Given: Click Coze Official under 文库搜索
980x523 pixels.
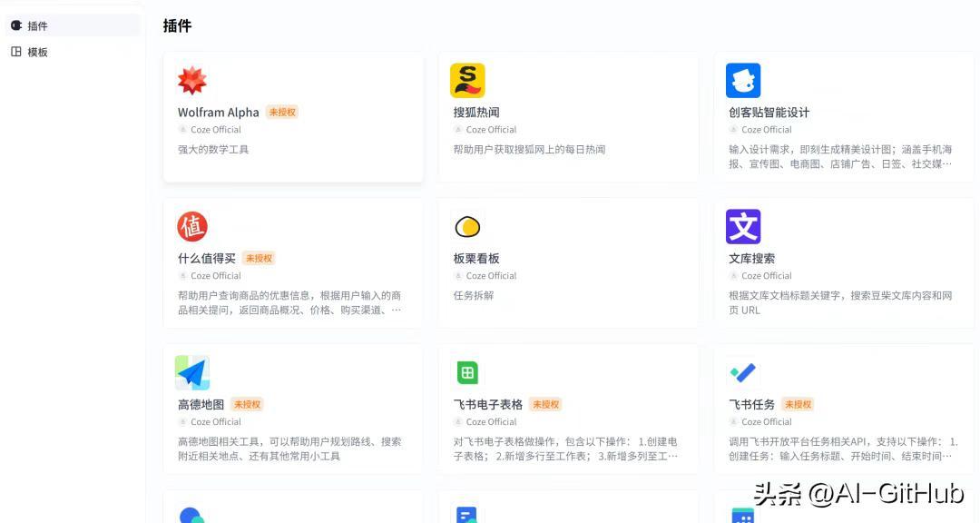Looking at the screenshot, I should pyautogui.click(x=766, y=276).
